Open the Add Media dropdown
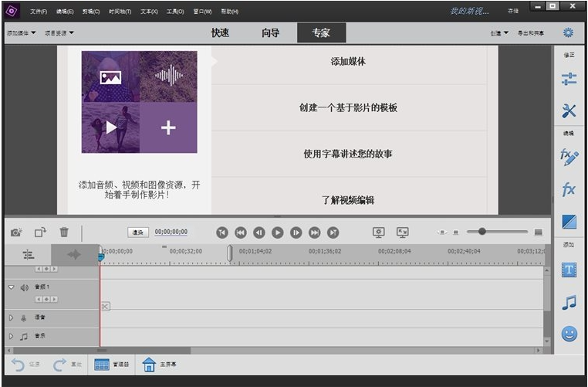The image size is (588, 387). pyautogui.click(x=22, y=33)
